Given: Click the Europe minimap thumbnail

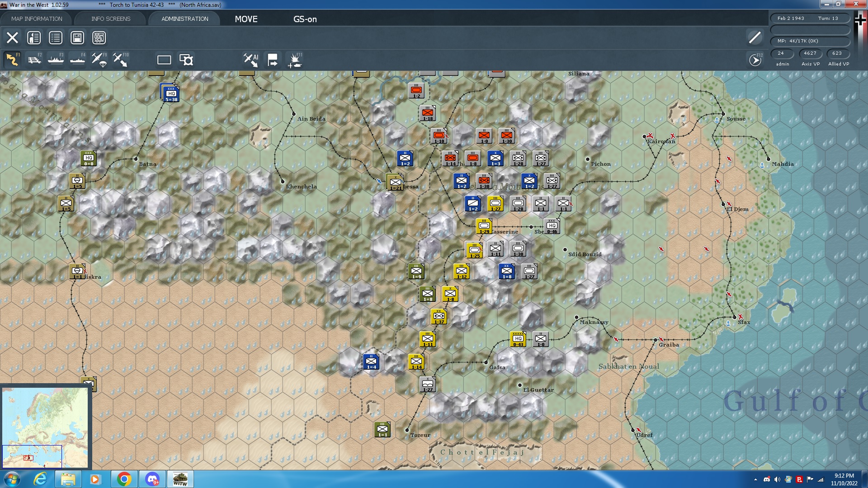Looking at the screenshot, I should pos(45,427).
